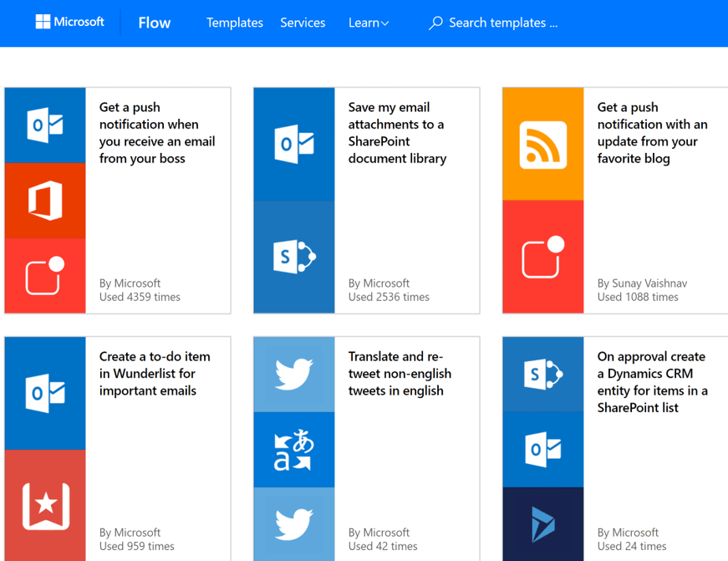Expand the Learn dropdown menu
This screenshot has height=561, width=728.
coord(369,23)
